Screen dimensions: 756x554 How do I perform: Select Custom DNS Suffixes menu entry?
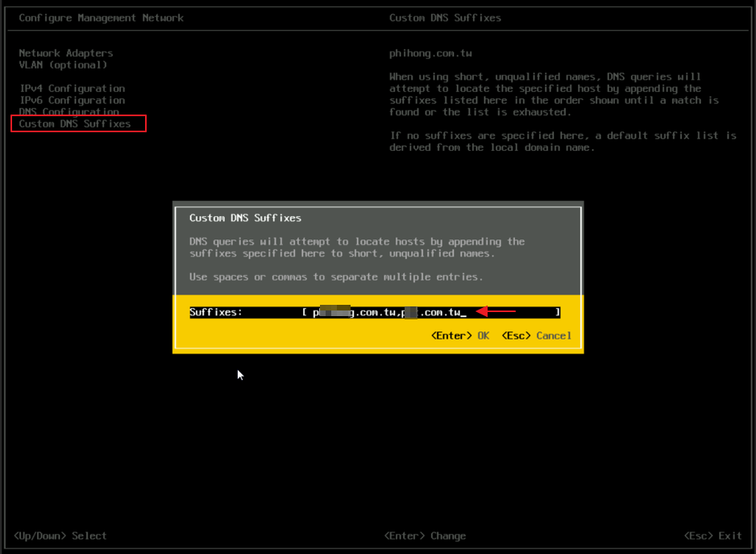[75, 124]
